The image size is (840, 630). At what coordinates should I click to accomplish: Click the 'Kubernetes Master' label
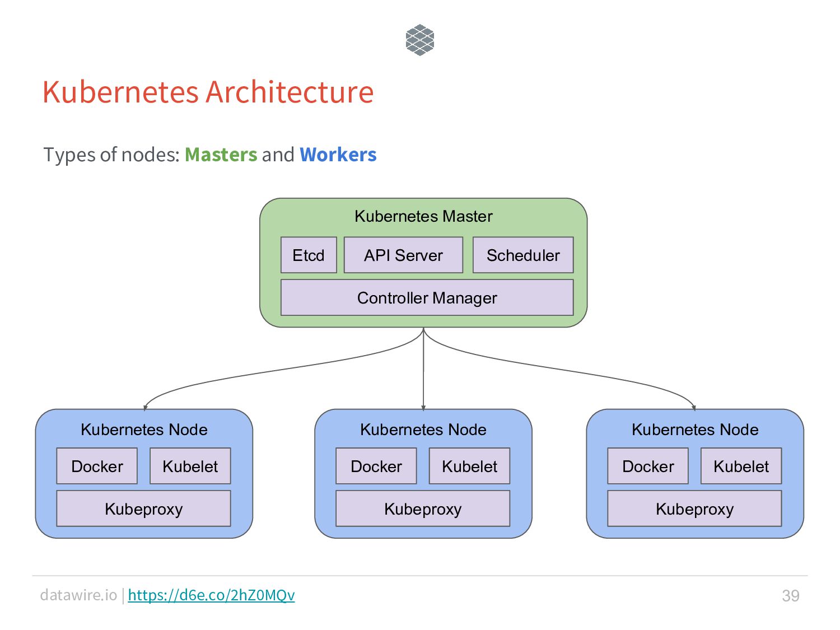(x=423, y=216)
